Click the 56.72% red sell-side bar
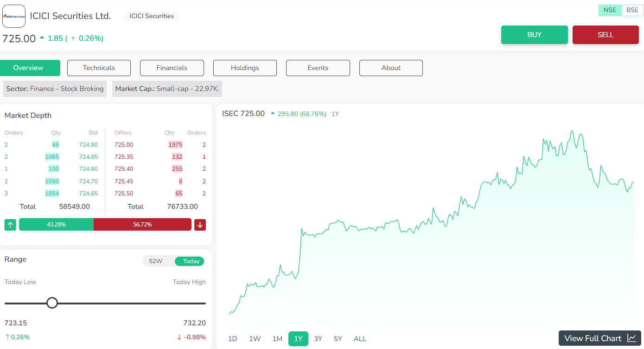 [142, 225]
